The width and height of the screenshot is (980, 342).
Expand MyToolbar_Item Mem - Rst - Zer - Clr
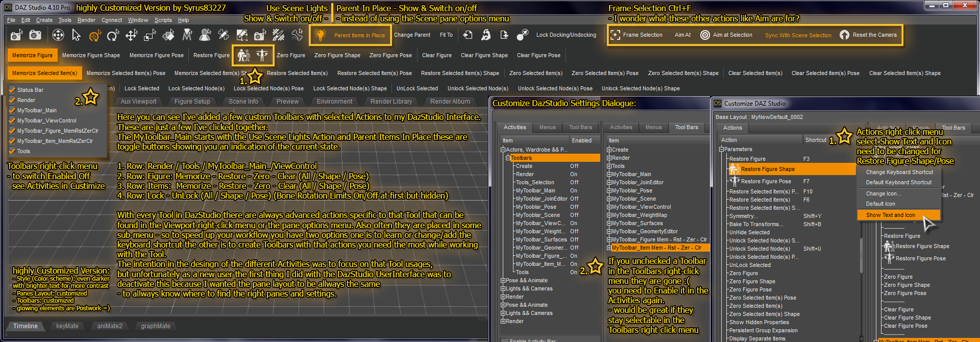[609, 248]
